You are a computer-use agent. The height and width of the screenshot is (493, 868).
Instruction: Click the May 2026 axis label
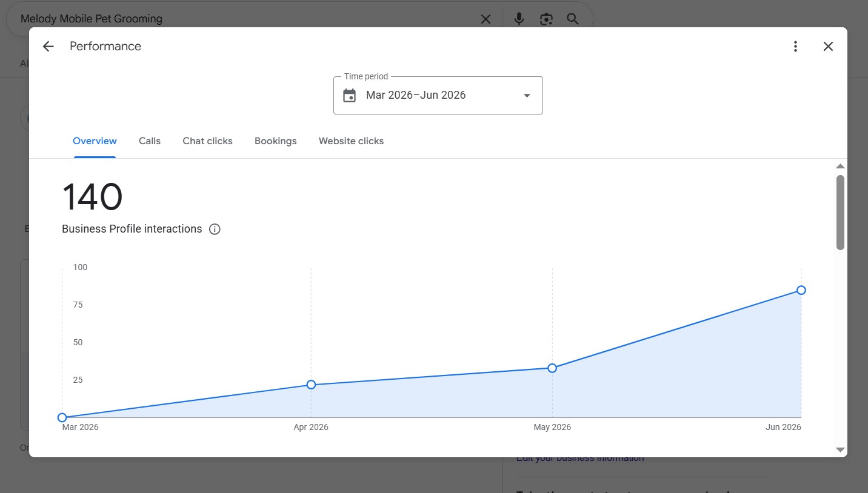click(x=552, y=427)
